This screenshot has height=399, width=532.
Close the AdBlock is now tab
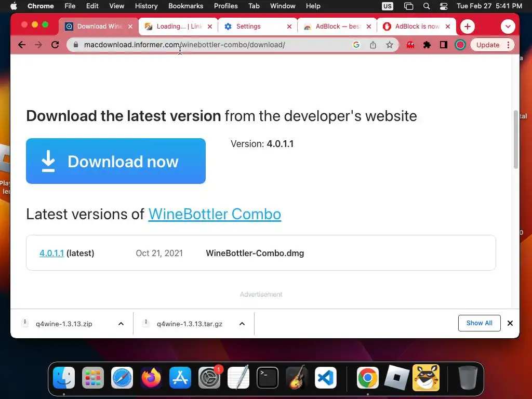pyautogui.click(x=448, y=26)
